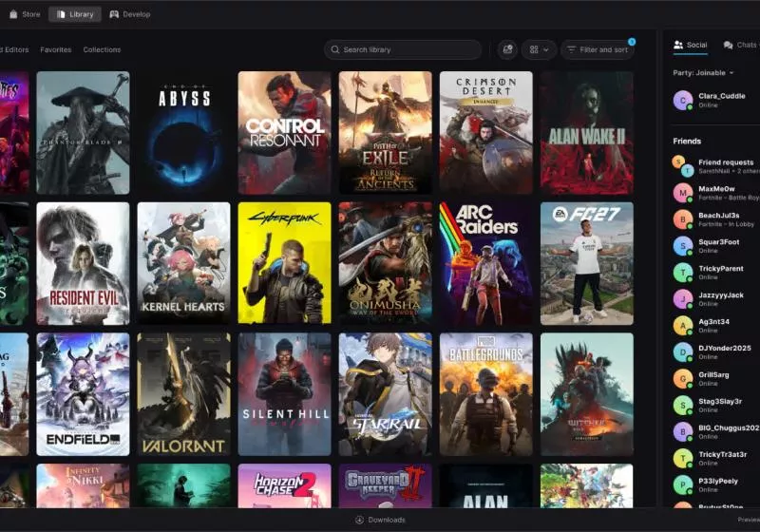The height and width of the screenshot is (532, 760).
Task: Click the Friends section heading
Action: click(687, 141)
